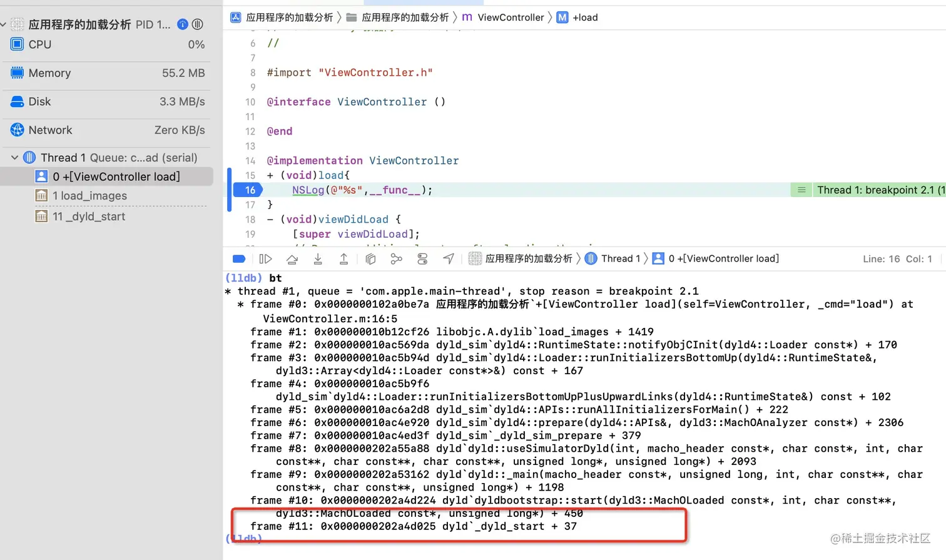
Task: Click the Step Over debug icon
Action: pos(292,259)
